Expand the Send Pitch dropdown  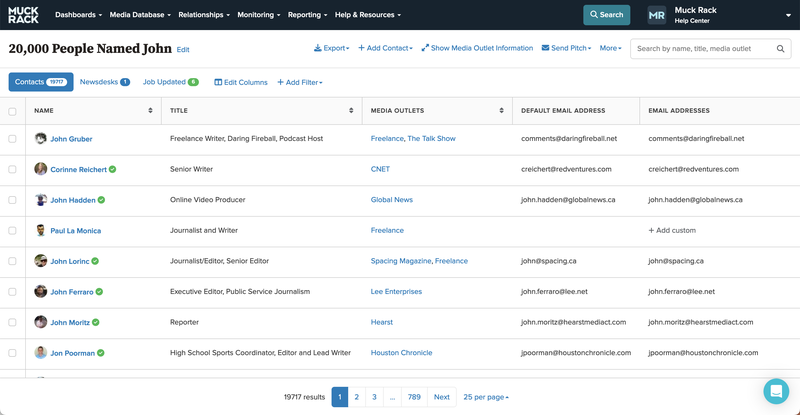[566, 48]
